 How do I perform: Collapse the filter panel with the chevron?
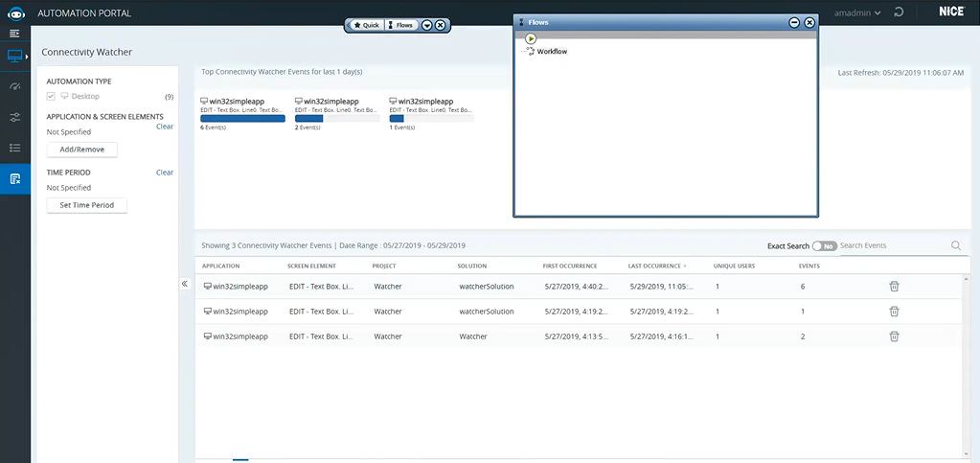point(185,284)
